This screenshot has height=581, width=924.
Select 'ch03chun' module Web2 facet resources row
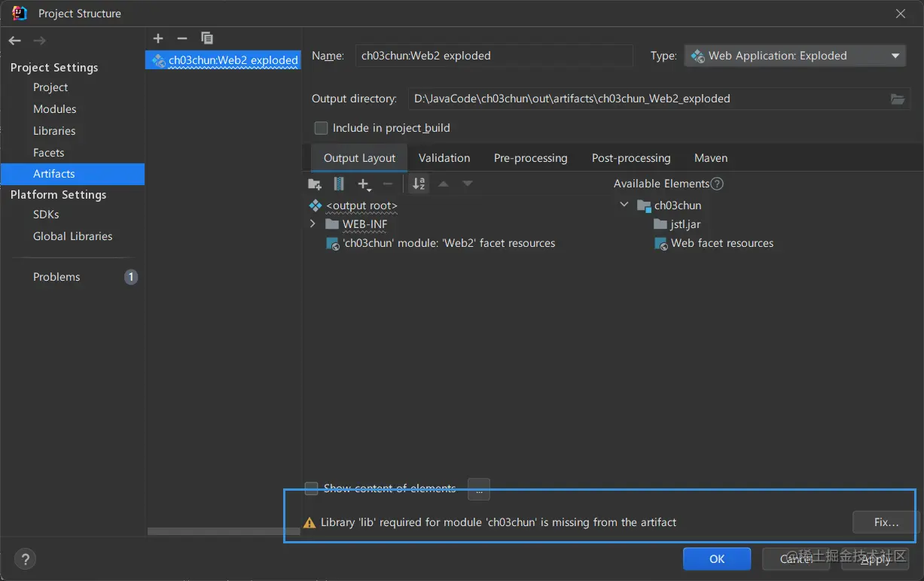click(x=441, y=243)
